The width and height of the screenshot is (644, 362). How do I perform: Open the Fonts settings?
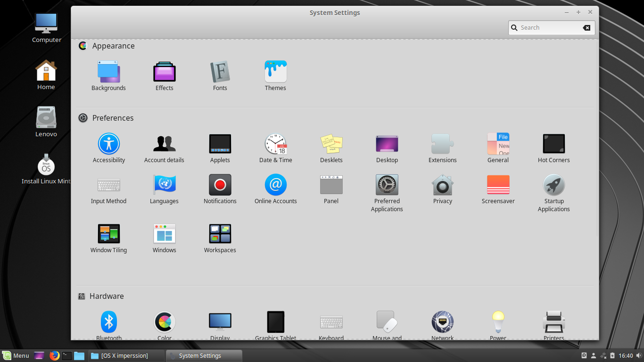coord(220,75)
